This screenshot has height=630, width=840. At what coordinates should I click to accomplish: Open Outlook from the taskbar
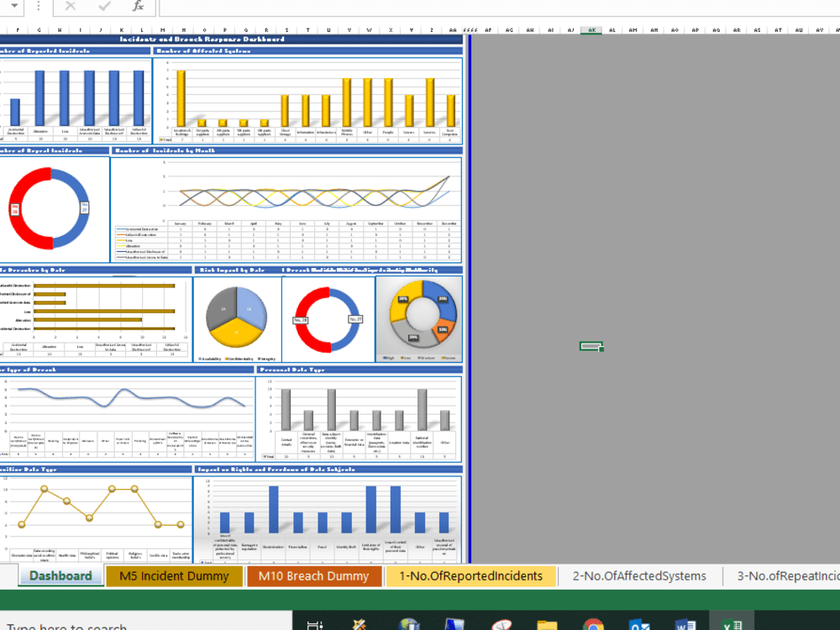pyautogui.click(x=639, y=625)
